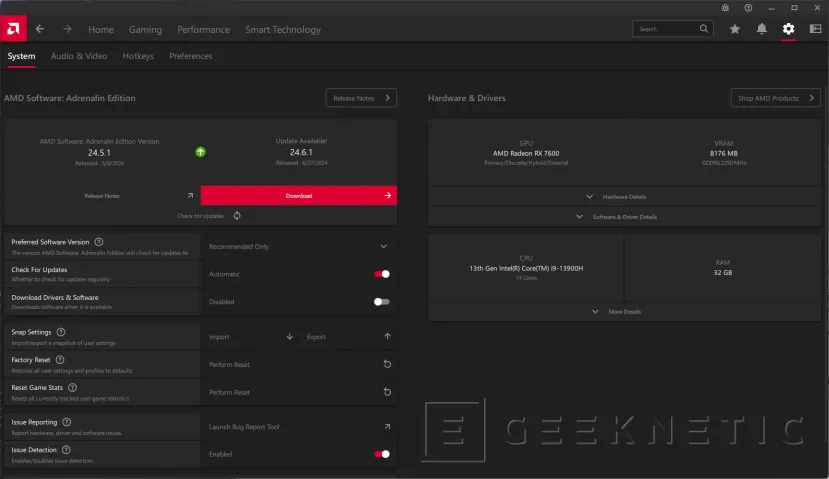Expand Hardware Details section
This screenshot has width=829, height=479.
(x=624, y=197)
